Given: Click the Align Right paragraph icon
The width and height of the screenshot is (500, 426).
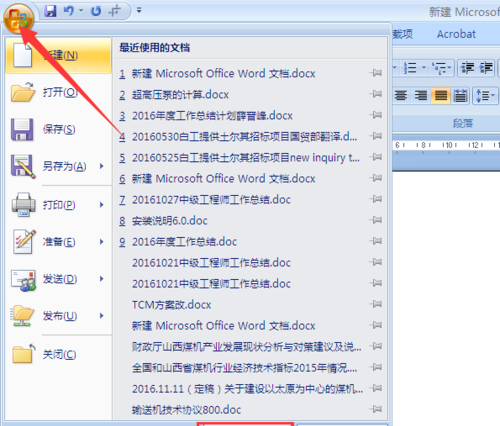Looking at the screenshot, I should pyautogui.click(x=421, y=96).
